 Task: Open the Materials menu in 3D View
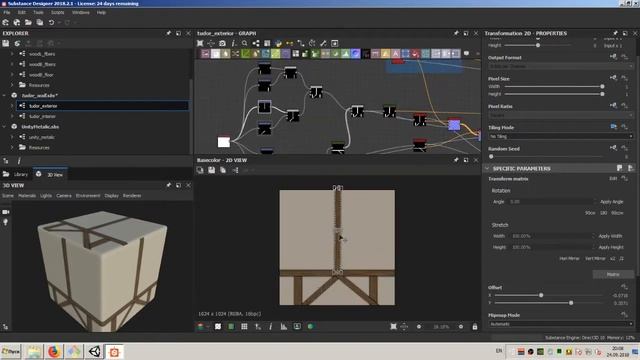tap(27, 196)
